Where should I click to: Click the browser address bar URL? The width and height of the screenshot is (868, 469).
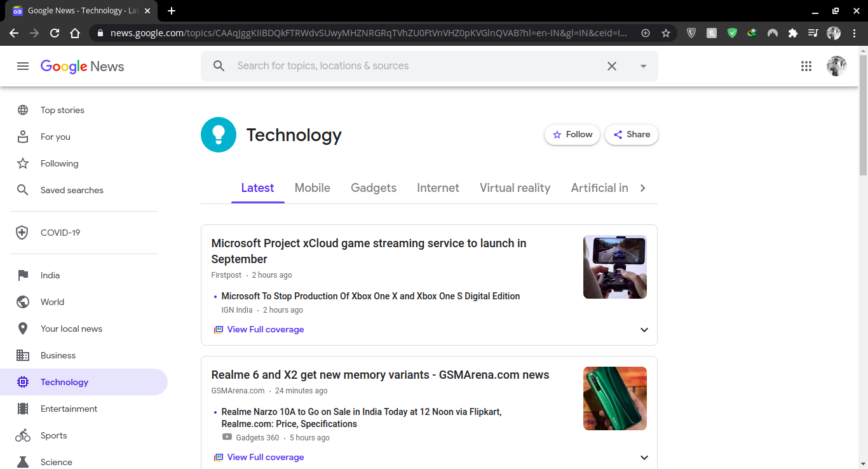click(369, 33)
